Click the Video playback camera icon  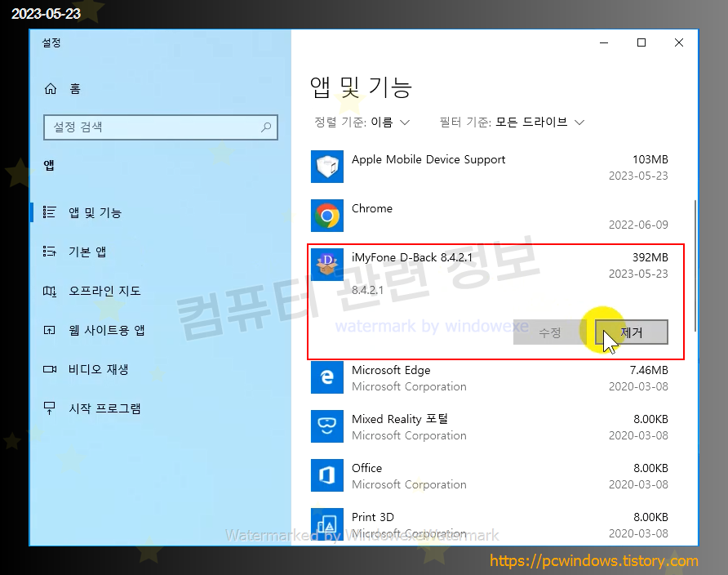50,369
